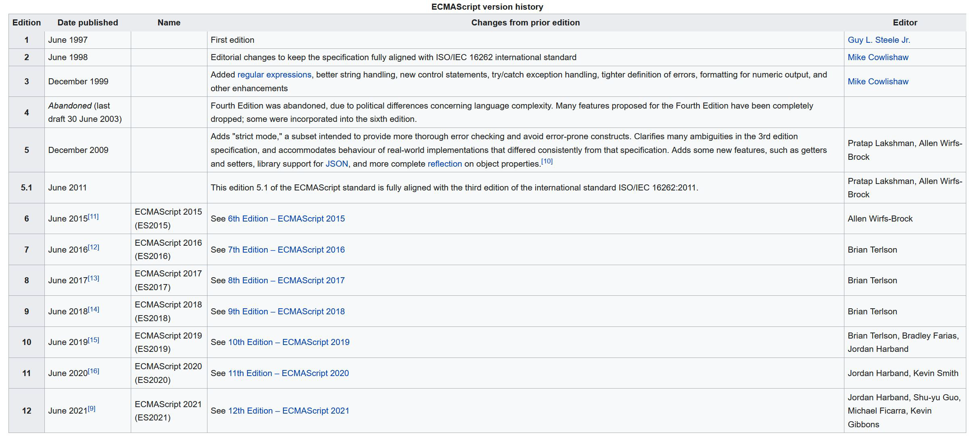Image resolution: width=980 pixels, height=437 pixels.
Task: Open 11th Edition – ECMAScript 2020 link
Action: 288,373
